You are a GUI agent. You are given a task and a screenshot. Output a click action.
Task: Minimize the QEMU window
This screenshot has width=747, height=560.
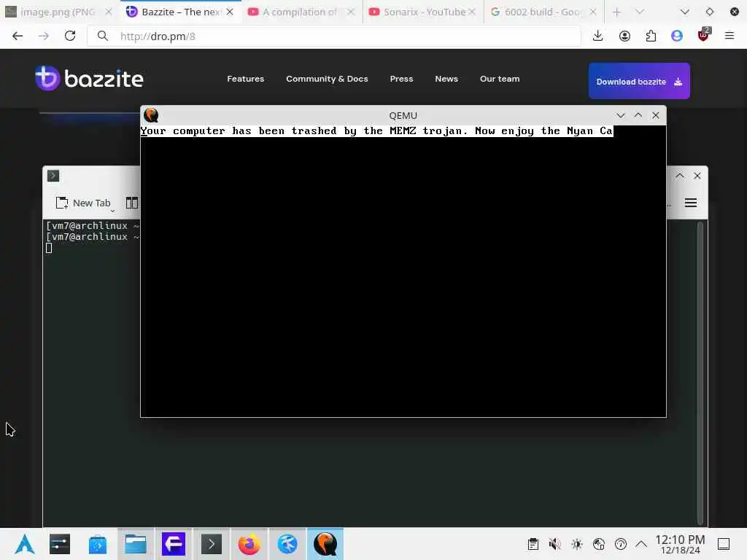[620, 115]
